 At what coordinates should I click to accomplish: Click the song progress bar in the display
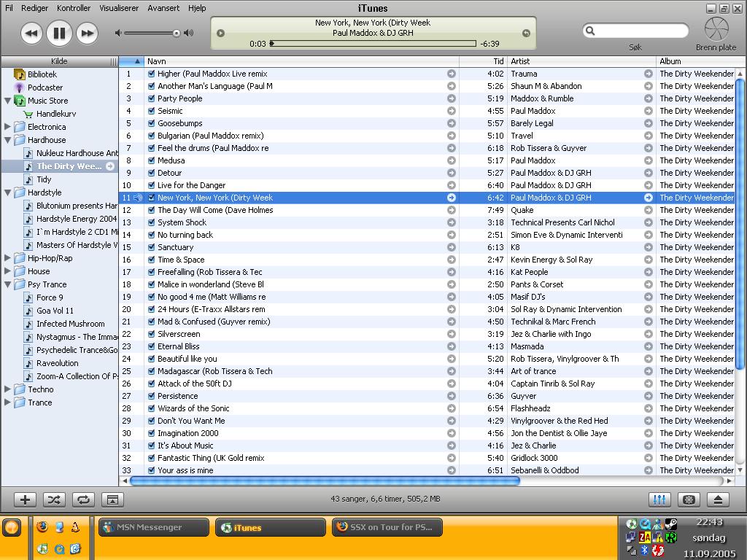pos(373,43)
